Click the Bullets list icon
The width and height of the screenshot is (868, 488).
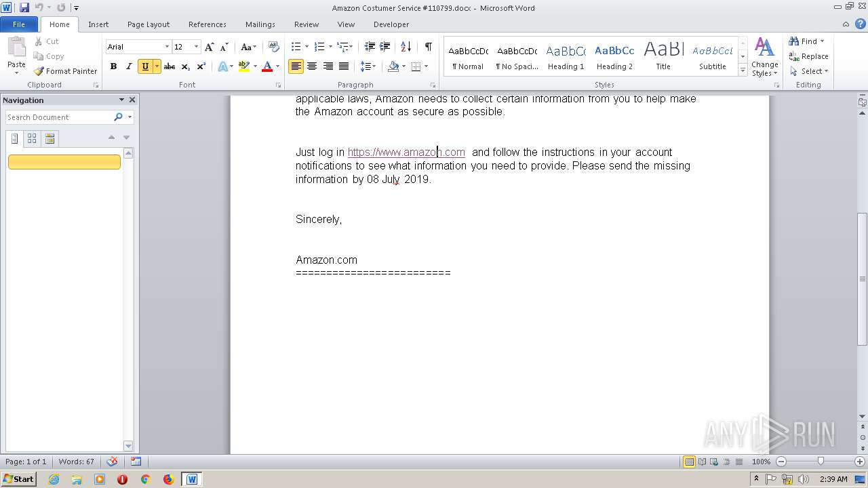296,47
